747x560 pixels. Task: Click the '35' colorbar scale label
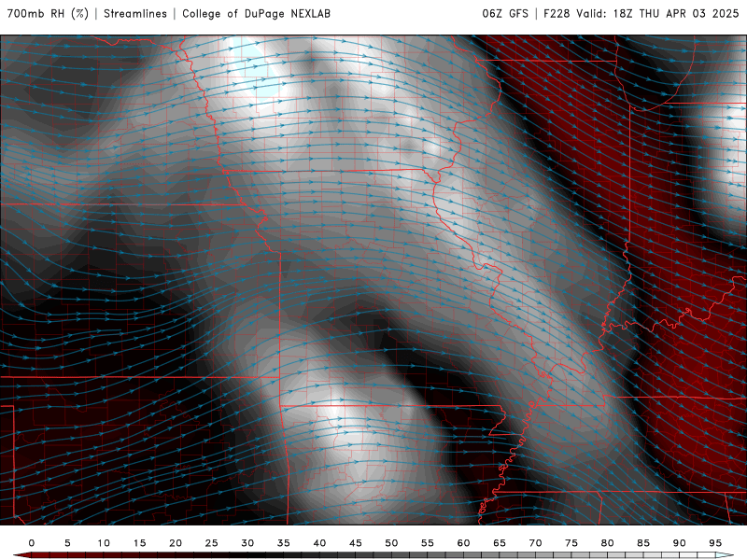tap(284, 543)
